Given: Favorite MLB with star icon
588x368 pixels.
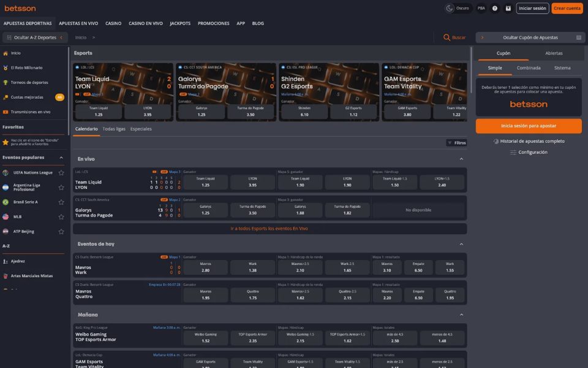Looking at the screenshot, I should coord(61,217).
